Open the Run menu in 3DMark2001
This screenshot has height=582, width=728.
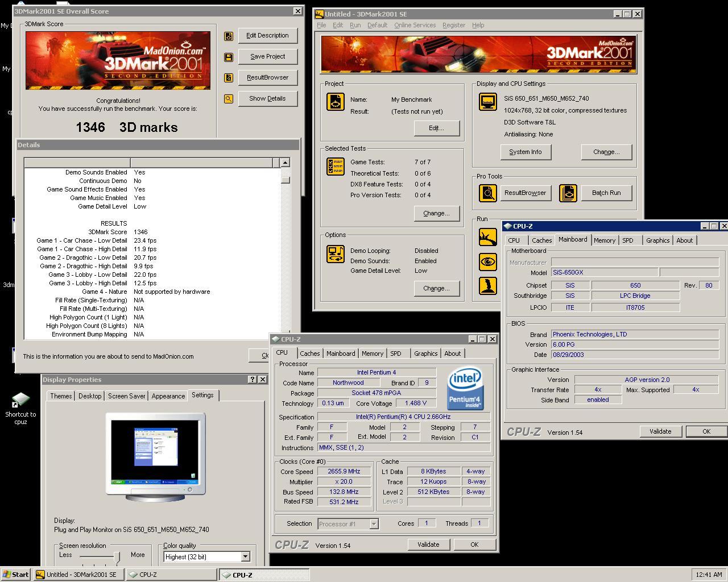click(355, 25)
